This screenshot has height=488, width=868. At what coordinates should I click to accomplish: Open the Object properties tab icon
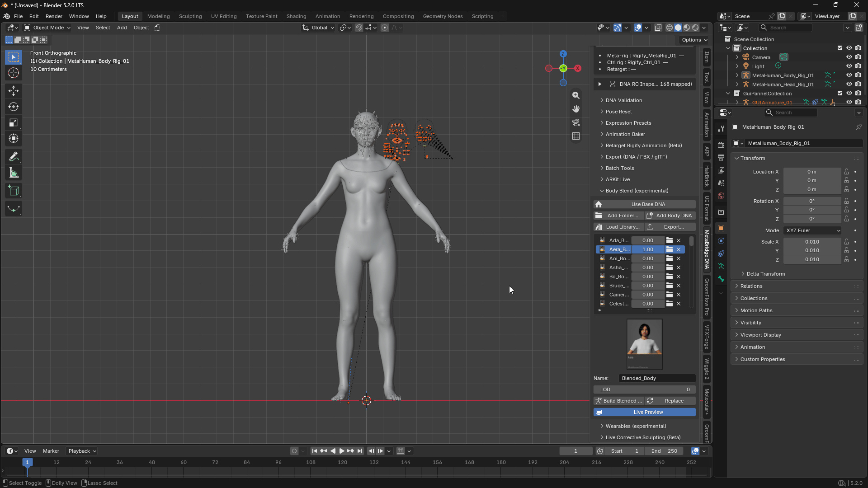click(x=721, y=228)
